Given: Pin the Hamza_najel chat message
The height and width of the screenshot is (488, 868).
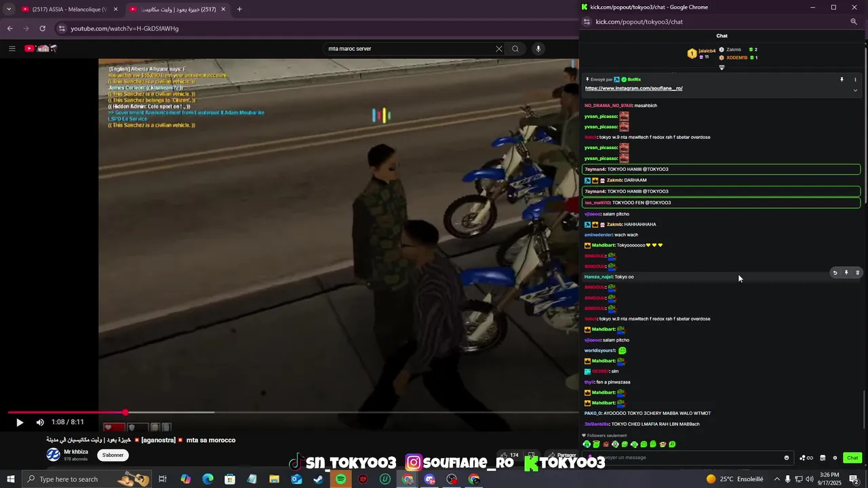Looking at the screenshot, I should point(846,272).
